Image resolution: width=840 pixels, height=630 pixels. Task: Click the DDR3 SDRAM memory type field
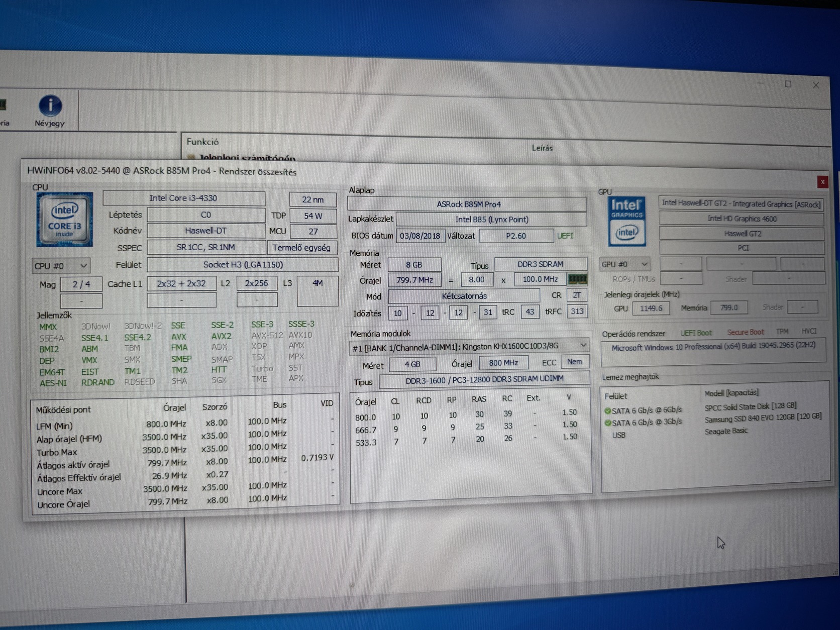[541, 264]
